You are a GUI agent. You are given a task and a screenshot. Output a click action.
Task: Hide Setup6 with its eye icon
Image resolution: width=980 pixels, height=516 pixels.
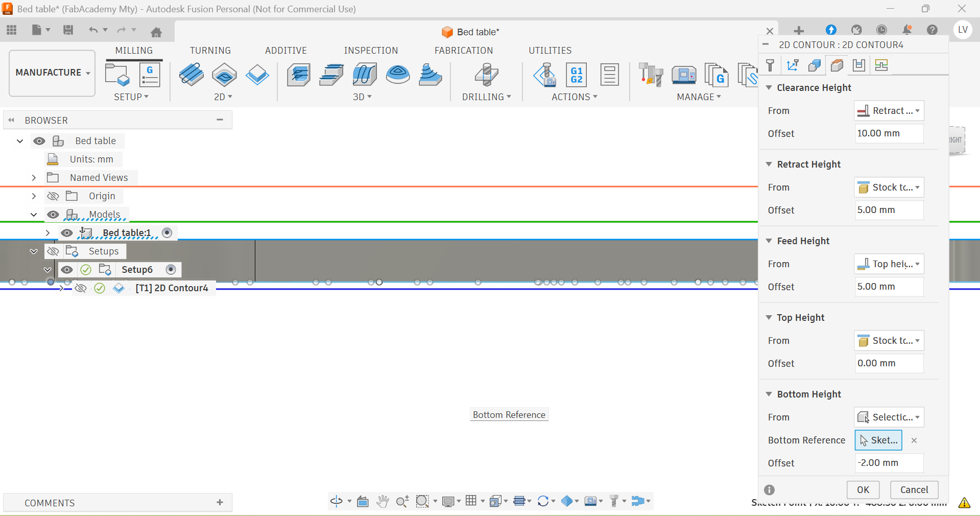(x=67, y=270)
